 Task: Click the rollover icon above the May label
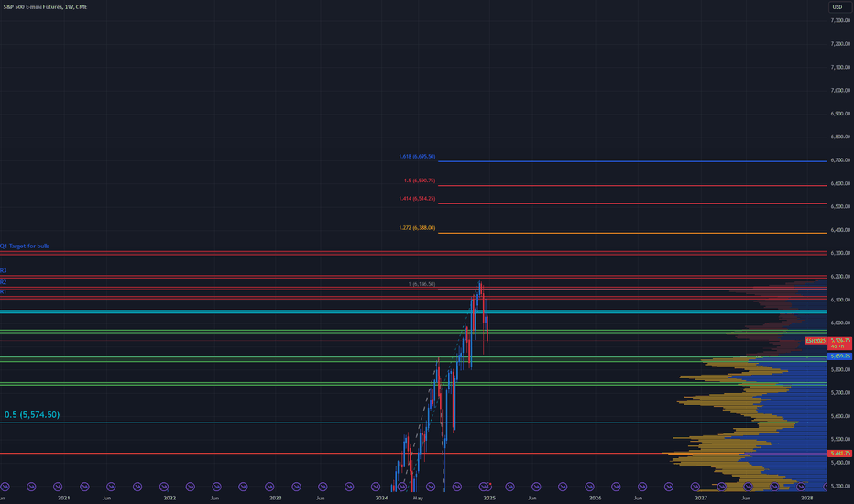click(x=431, y=487)
